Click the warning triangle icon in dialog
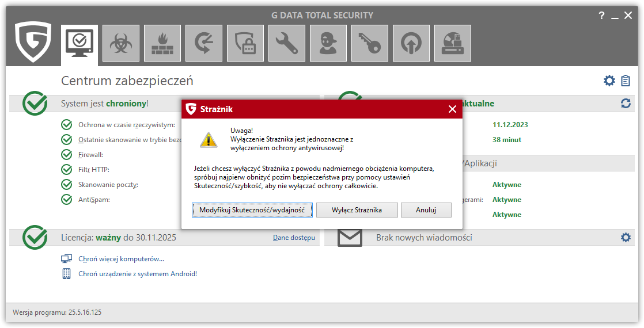 coord(209,140)
